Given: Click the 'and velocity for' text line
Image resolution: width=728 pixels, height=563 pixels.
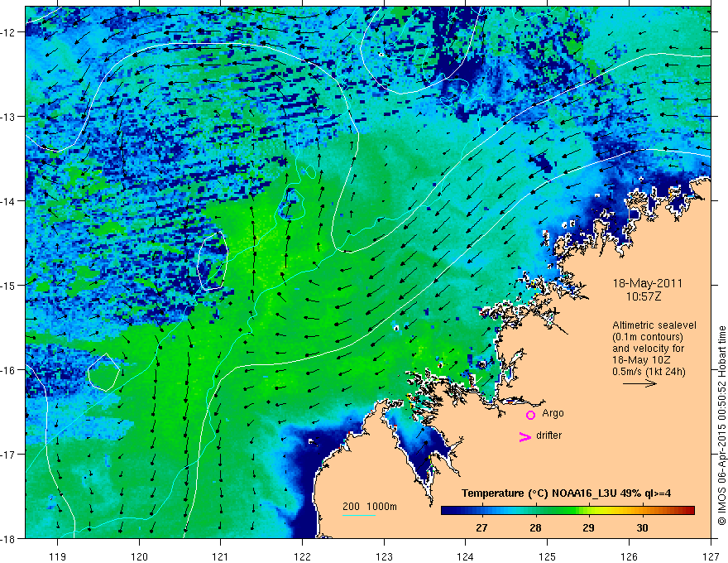Looking at the screenshot, I should tap(648, 349).
